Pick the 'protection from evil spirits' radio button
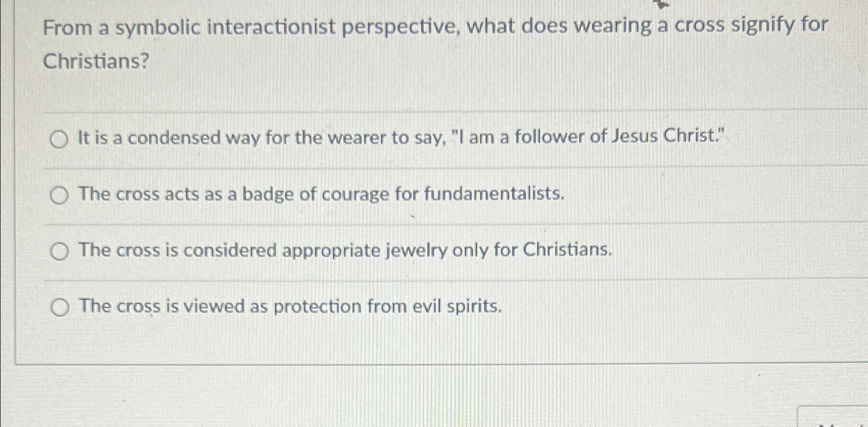 tap(60, 308)
